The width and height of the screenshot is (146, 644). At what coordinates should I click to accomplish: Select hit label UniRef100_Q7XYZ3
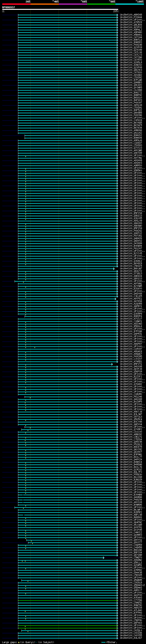131,148
